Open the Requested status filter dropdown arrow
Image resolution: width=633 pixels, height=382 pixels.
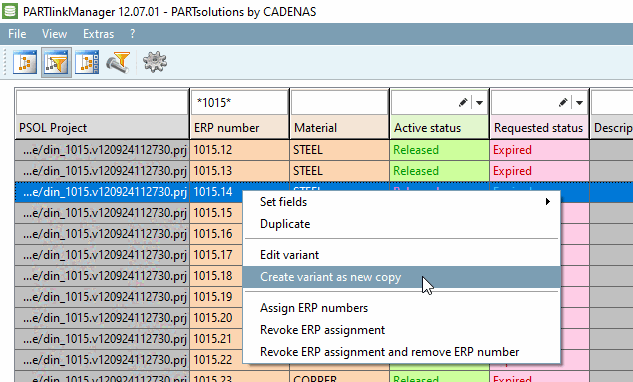[x=579, y=103]
